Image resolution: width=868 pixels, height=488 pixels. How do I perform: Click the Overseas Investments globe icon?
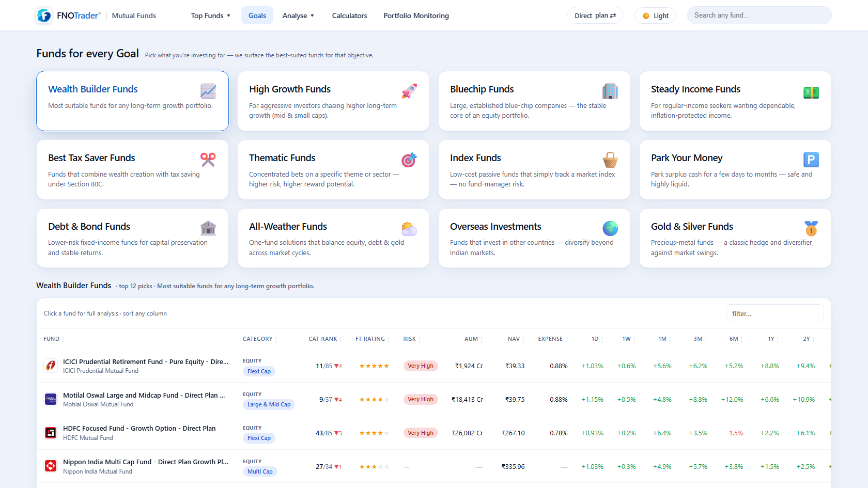pos(610,228)
